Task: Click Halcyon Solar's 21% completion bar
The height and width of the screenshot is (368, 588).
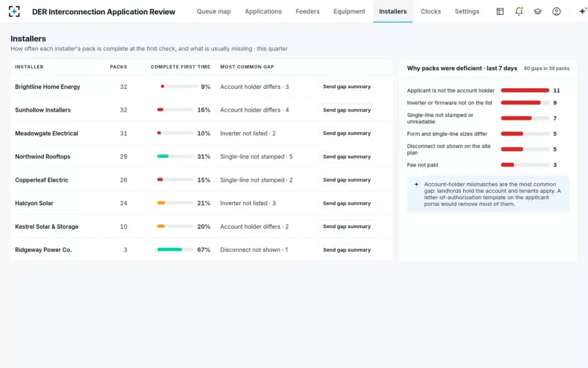Action: (175, 203)
